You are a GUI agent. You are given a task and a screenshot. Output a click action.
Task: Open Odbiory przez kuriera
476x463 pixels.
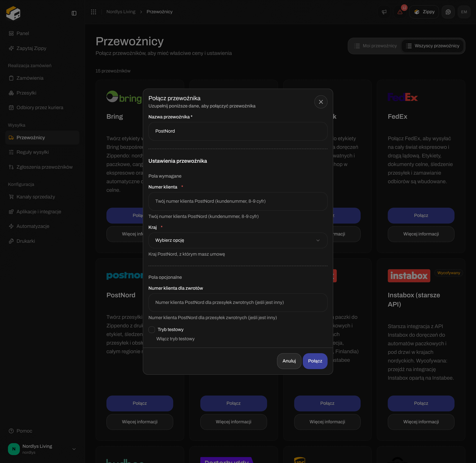42,107
